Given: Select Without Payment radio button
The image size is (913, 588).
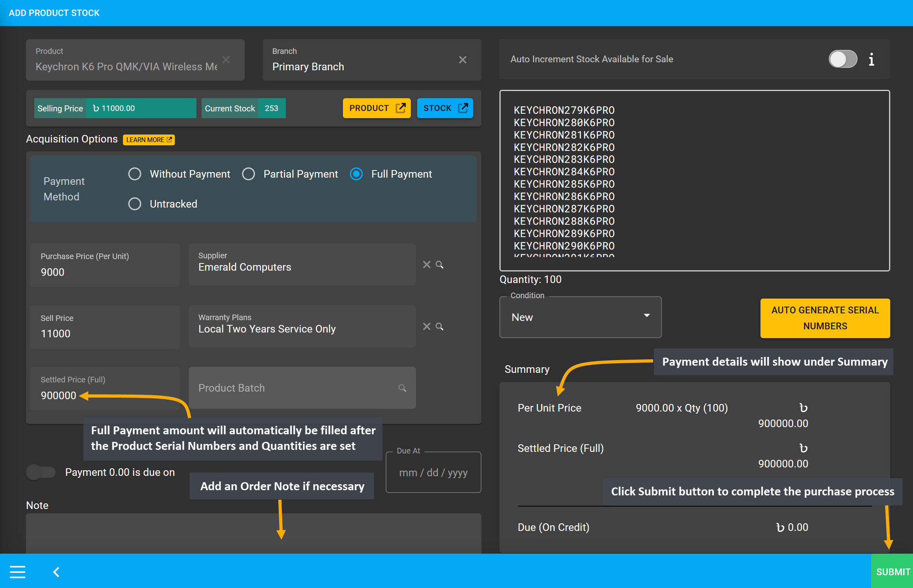Looking at the screenshot, I should (x=136, y=174).
